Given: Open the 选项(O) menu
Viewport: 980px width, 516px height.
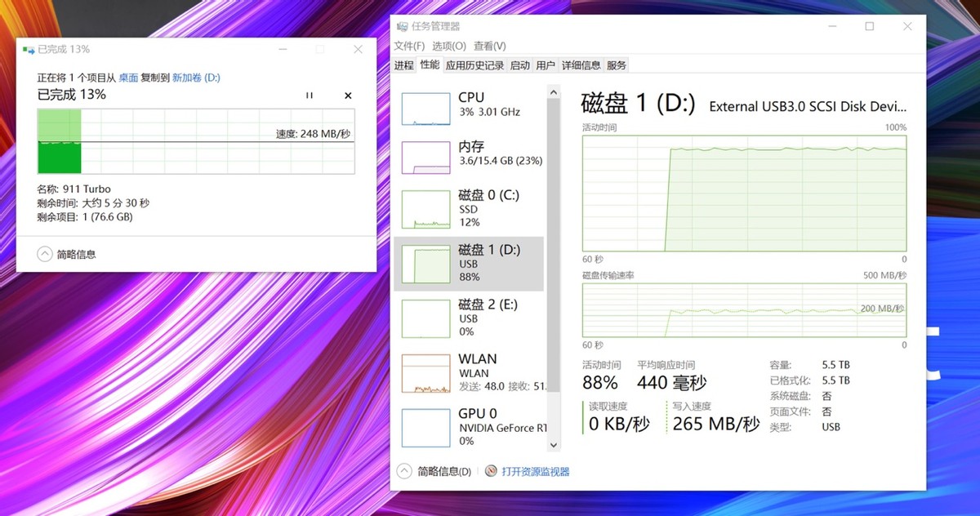Looking at the screenshot, I should point(449,46).
